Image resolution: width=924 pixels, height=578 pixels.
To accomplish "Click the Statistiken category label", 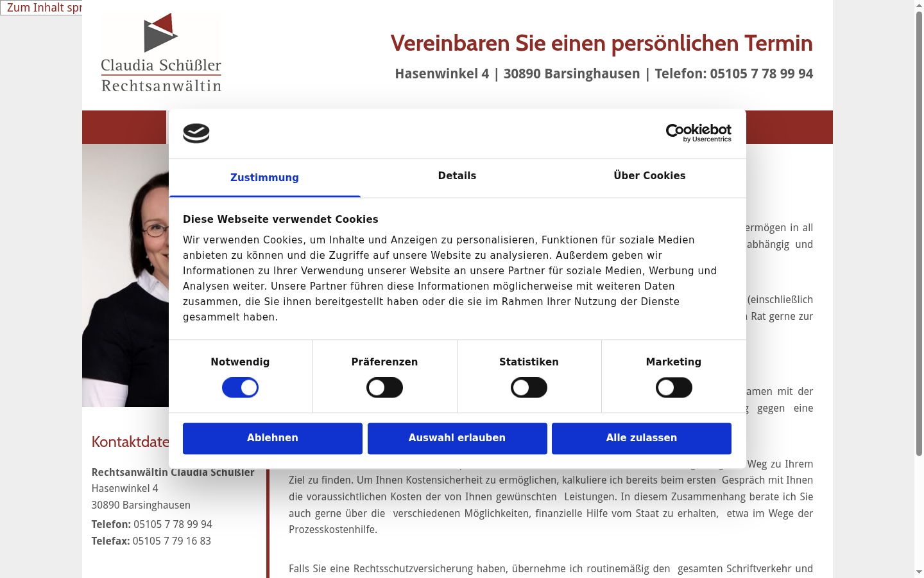I will point(529,362).
